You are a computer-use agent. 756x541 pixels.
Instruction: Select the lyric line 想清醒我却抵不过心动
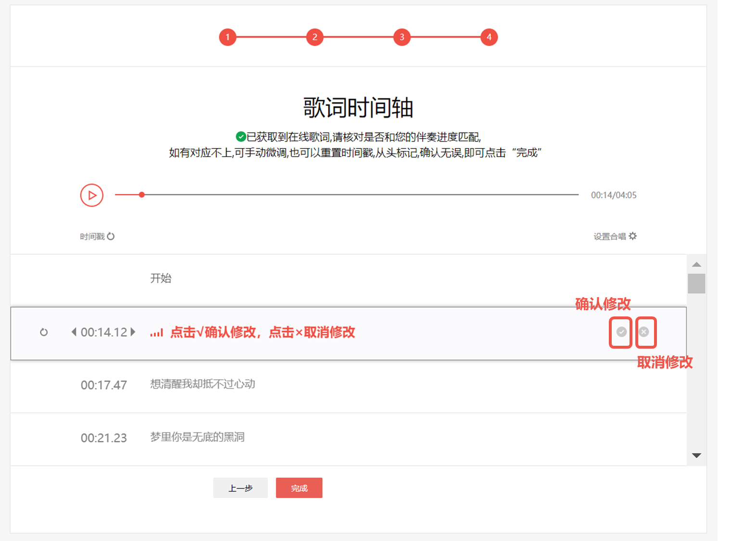(202, 384)
